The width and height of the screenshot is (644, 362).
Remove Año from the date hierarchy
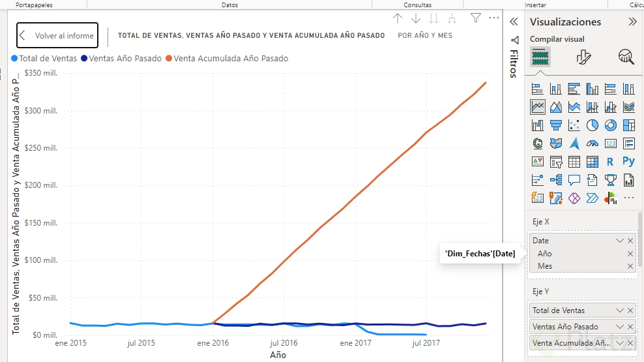point(630,254)
